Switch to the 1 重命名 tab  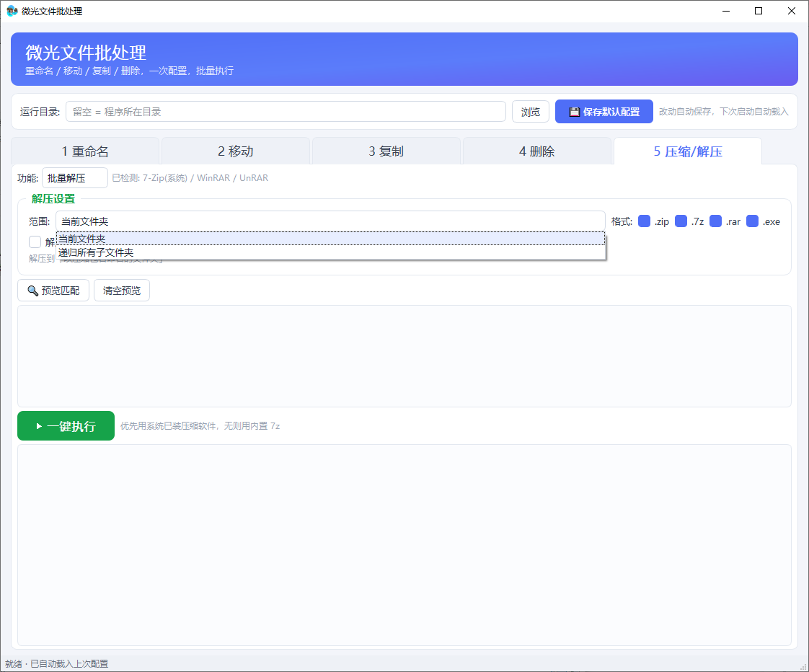[x=85, y=151]
